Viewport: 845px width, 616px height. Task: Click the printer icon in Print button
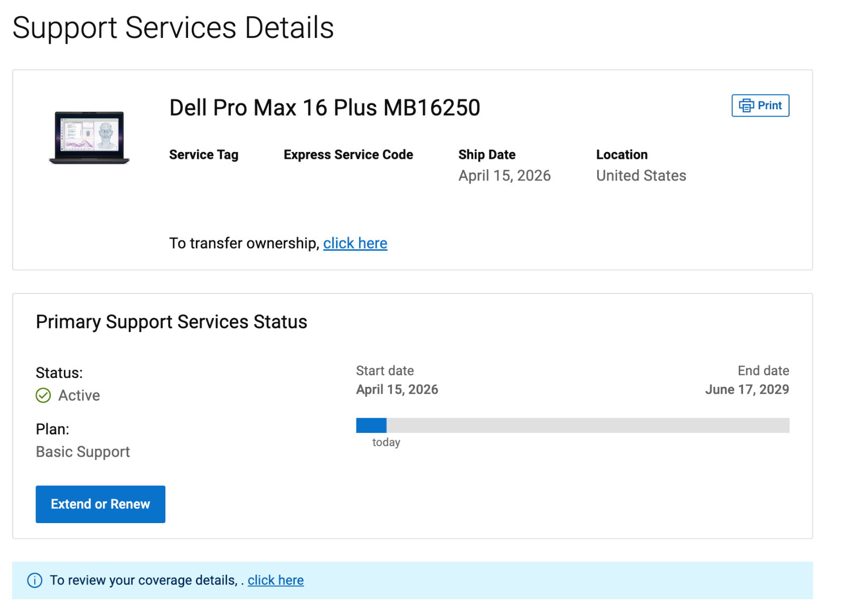tap(746, 106)
